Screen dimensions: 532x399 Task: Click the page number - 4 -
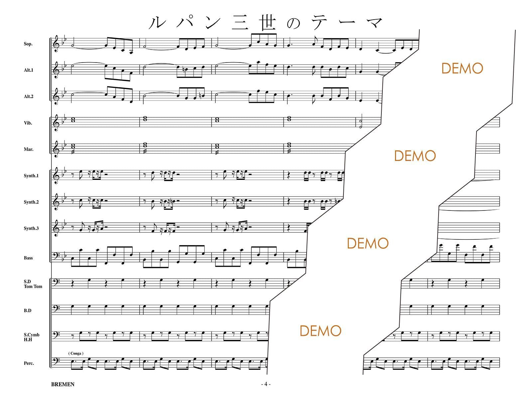[266, 384]
